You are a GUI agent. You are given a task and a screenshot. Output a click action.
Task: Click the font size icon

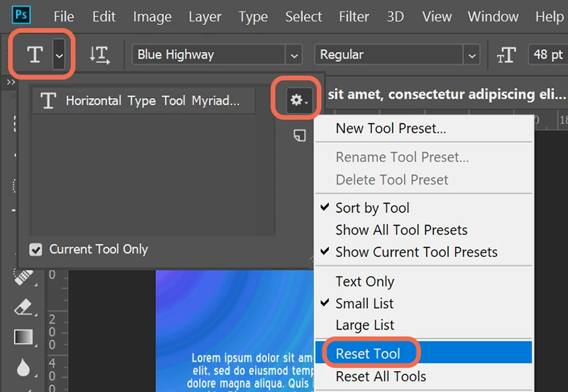(506, 55)
